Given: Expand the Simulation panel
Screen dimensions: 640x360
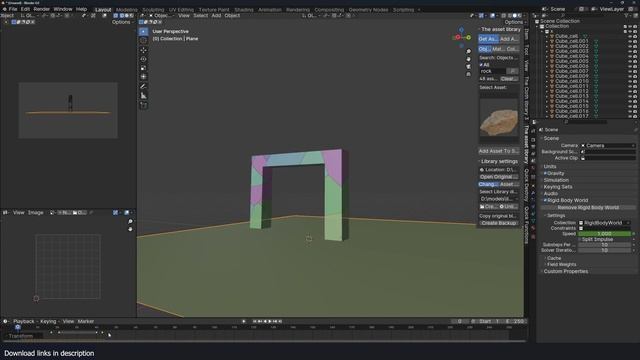Looking at the screenshot, I should tap(555, 180).
